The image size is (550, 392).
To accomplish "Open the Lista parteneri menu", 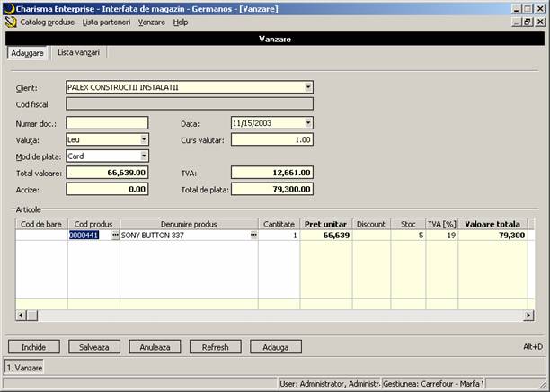I will click(x=106, y=22).
